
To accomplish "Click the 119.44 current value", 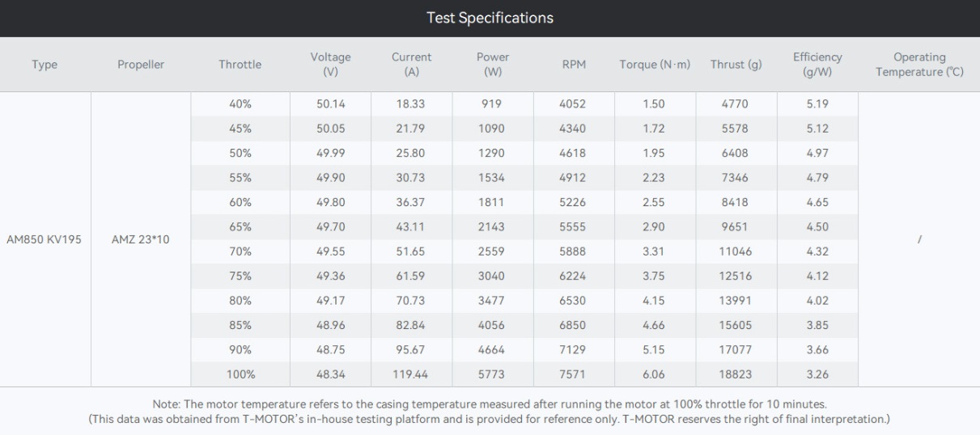I will (x=411, y=374).
